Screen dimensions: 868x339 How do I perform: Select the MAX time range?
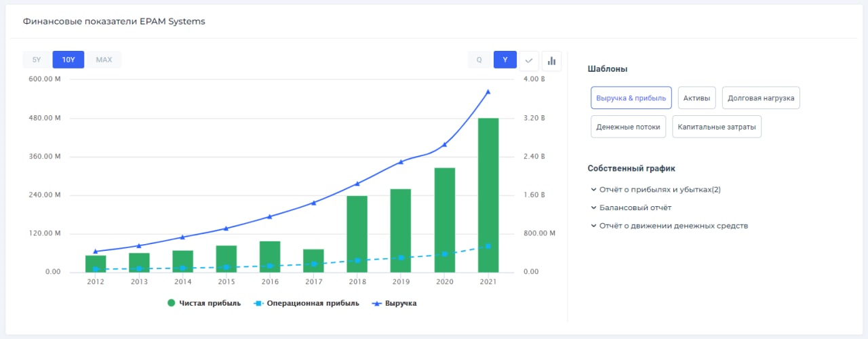pos(104,60)
